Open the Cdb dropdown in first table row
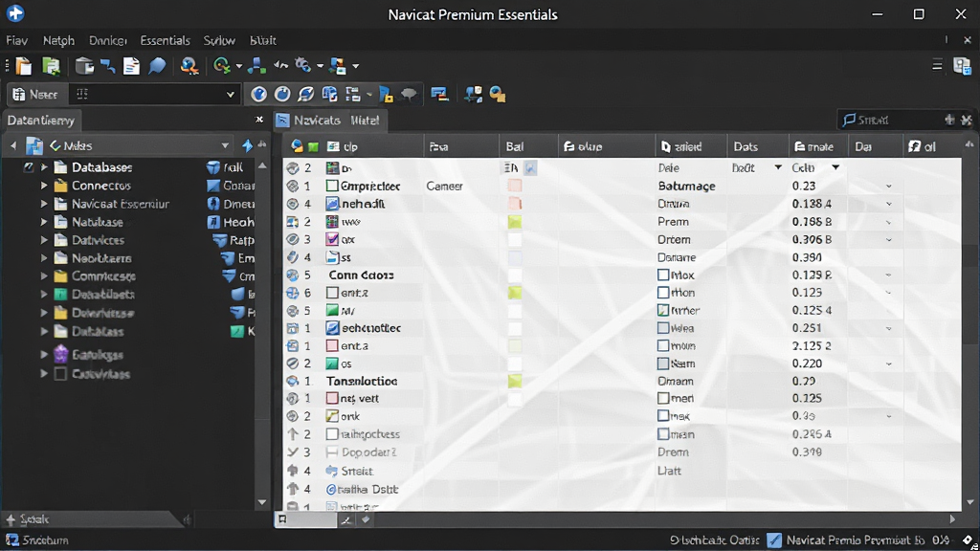 coord(835,167)
